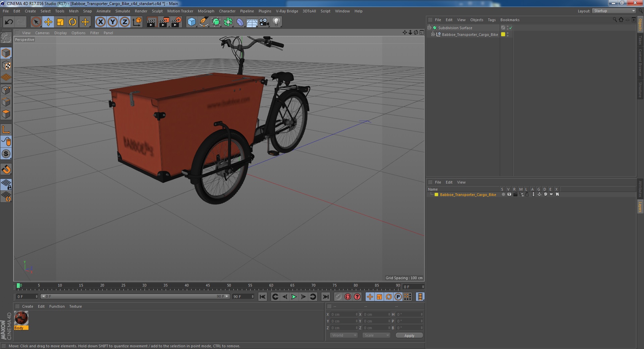Open the Objects manager Tags menu
Screen dimensions: 644x349
point(492,20)
